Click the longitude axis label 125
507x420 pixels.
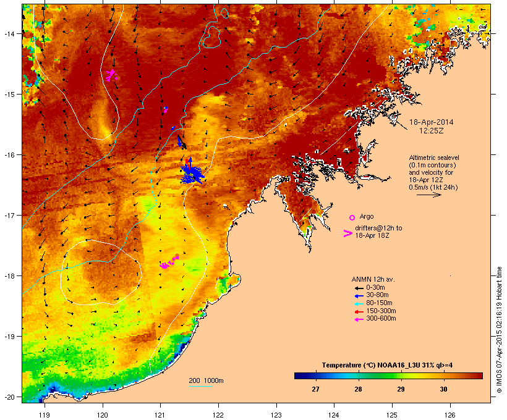[x=392, y=415]
